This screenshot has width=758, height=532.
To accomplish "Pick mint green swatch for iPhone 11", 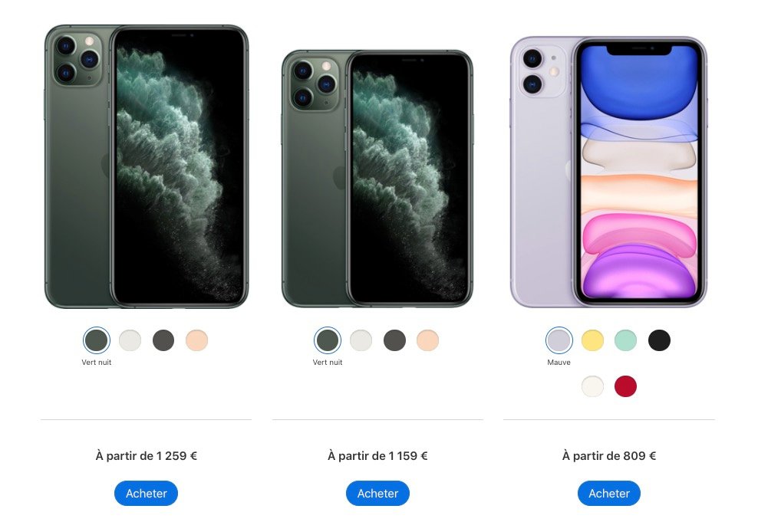I will click(x=625, y=340).
